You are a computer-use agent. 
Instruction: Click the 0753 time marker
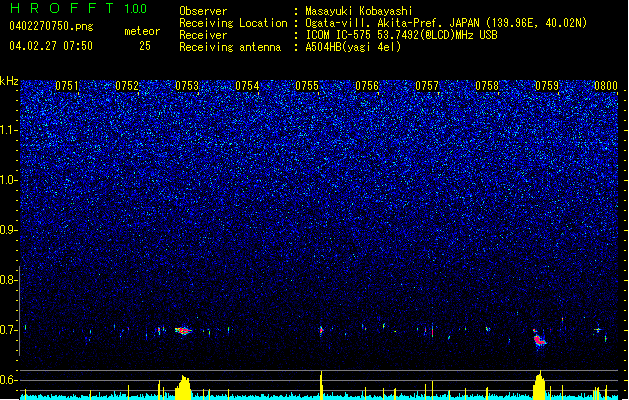click(187, 86)
